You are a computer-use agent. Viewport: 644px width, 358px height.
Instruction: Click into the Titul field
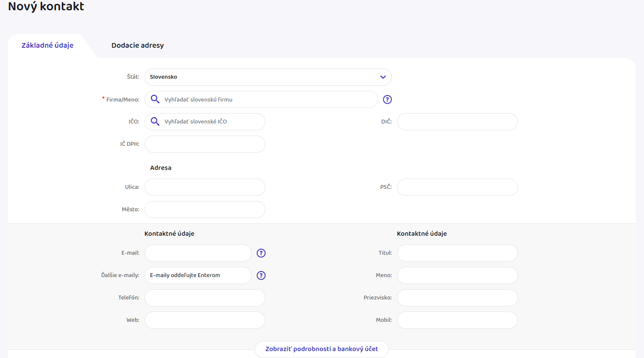457,253
